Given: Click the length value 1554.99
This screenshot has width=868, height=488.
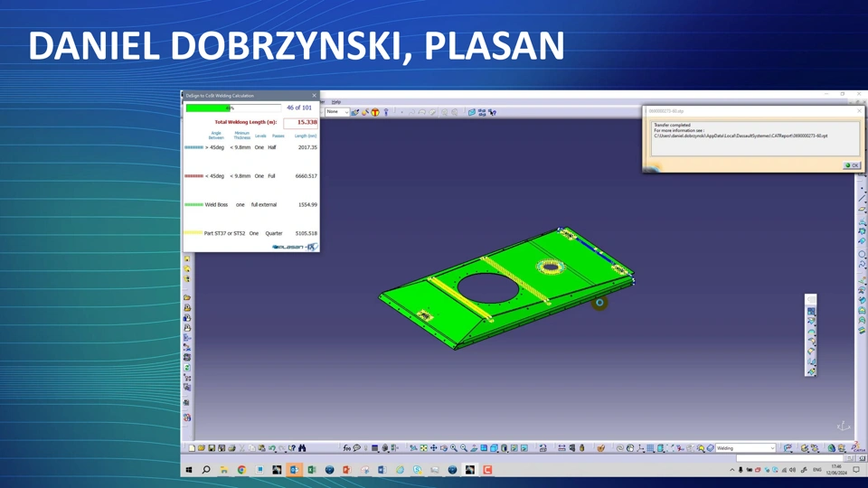Looking at the screenshot, I should 307,205.
